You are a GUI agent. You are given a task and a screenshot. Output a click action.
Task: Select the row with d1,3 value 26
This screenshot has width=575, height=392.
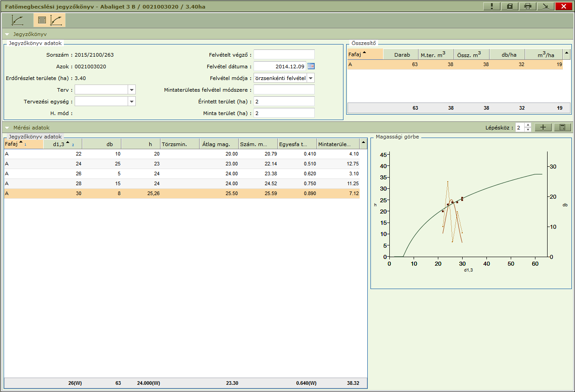tap(182, 174)
